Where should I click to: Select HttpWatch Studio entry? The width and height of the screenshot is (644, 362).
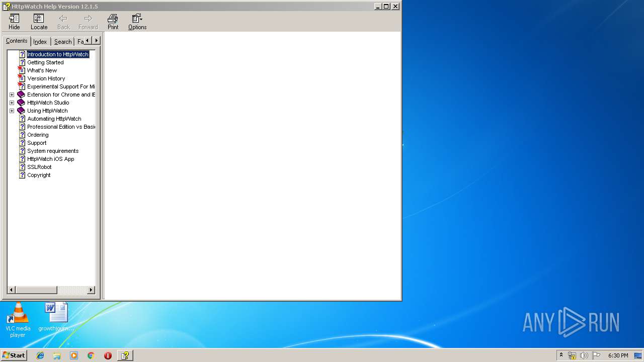[48, 103]
